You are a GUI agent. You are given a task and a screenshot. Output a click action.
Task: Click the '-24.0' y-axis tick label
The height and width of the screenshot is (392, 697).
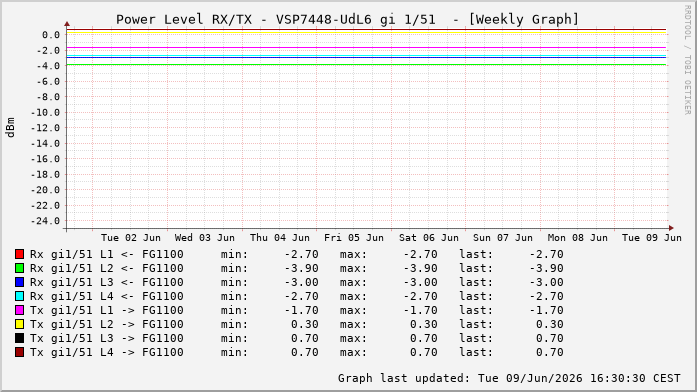(x=45, y=221)
